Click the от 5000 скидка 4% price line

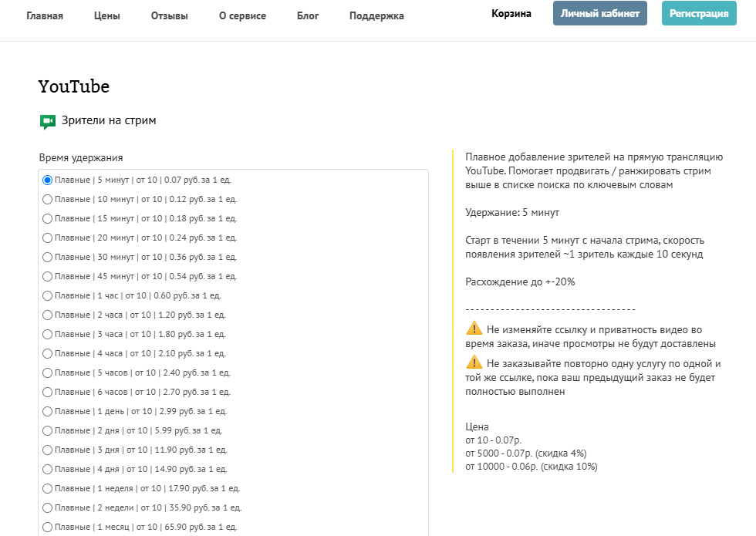pyautogui.click(x=526, y=453)
